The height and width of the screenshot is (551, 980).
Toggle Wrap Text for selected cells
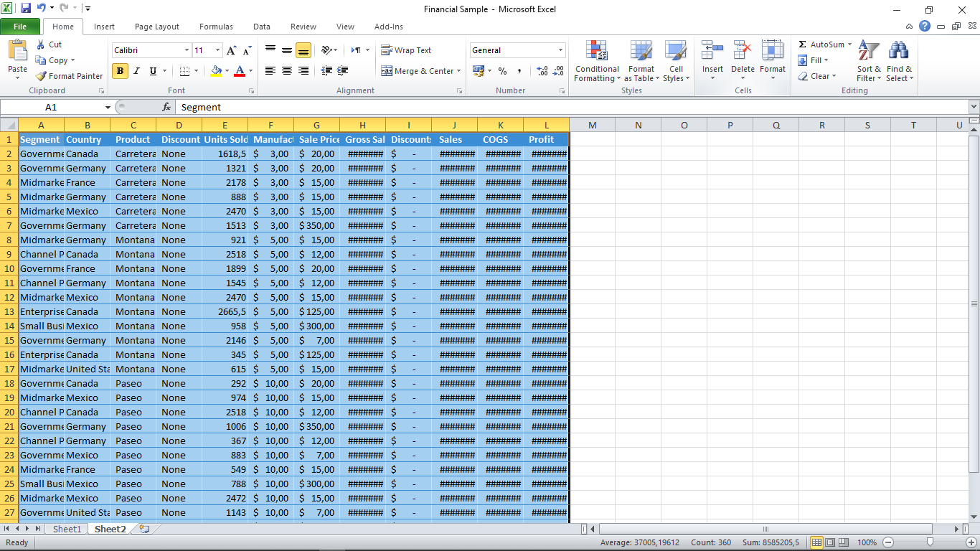click(x=406, y=50)
